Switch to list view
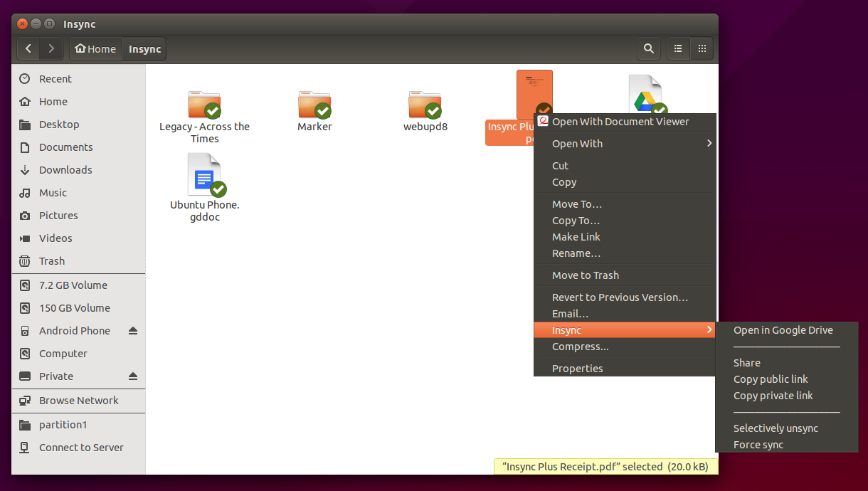Image resolution: width=868 pixels, height=491 pixels. (x=678, y=48)
